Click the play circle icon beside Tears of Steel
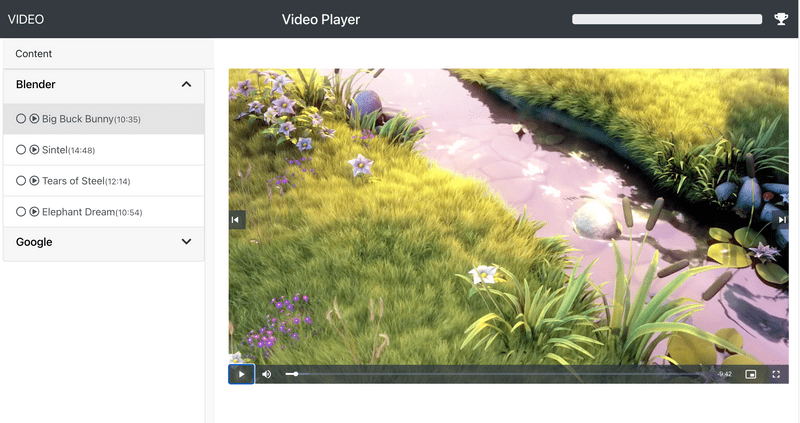Image resolution: width=800 pixels, height=423 pixels. [34, 181]
